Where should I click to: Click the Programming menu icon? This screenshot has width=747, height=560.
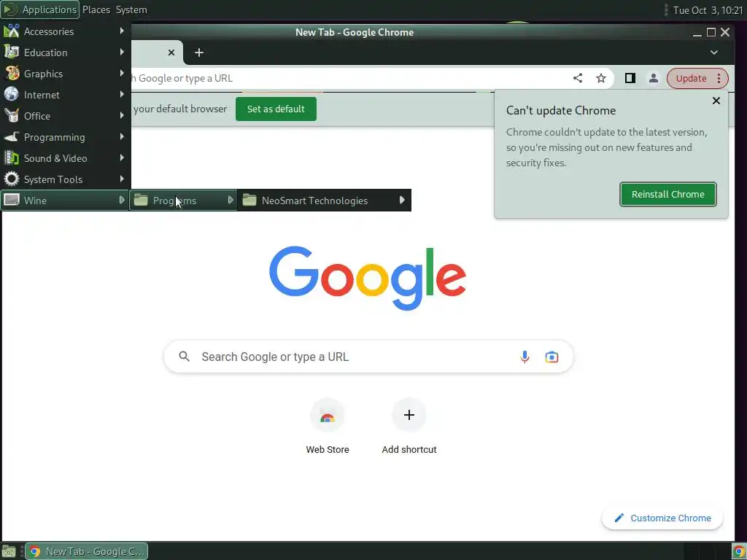(12, 136)
